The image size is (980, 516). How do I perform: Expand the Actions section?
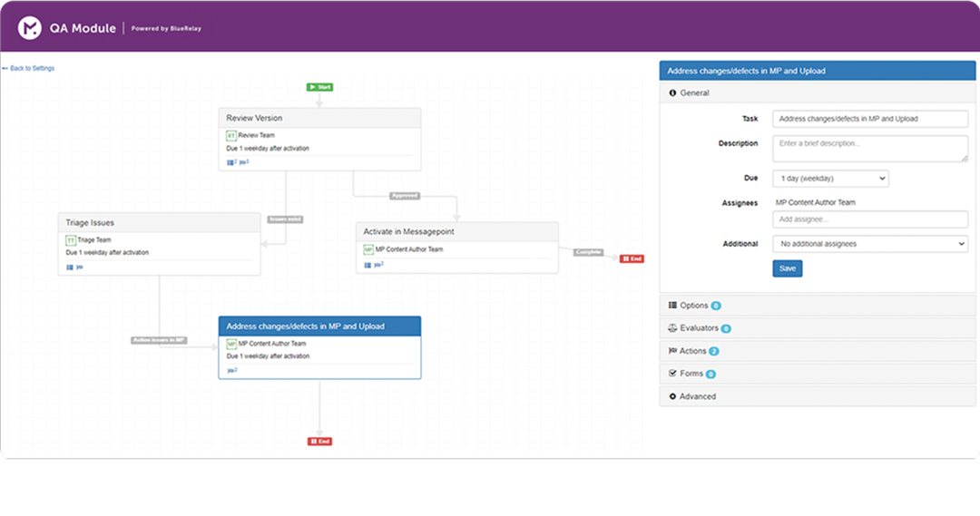817,351
